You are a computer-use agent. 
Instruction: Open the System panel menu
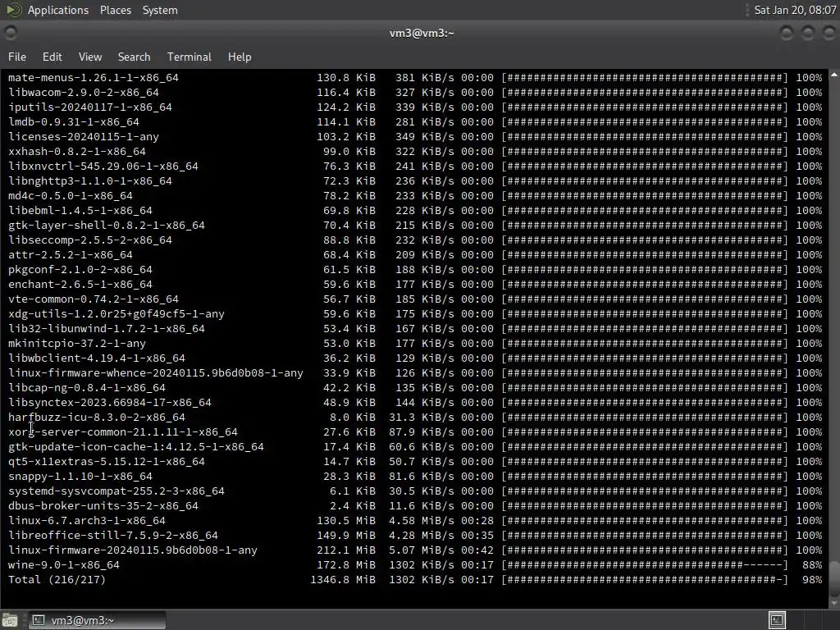(160, 10)
